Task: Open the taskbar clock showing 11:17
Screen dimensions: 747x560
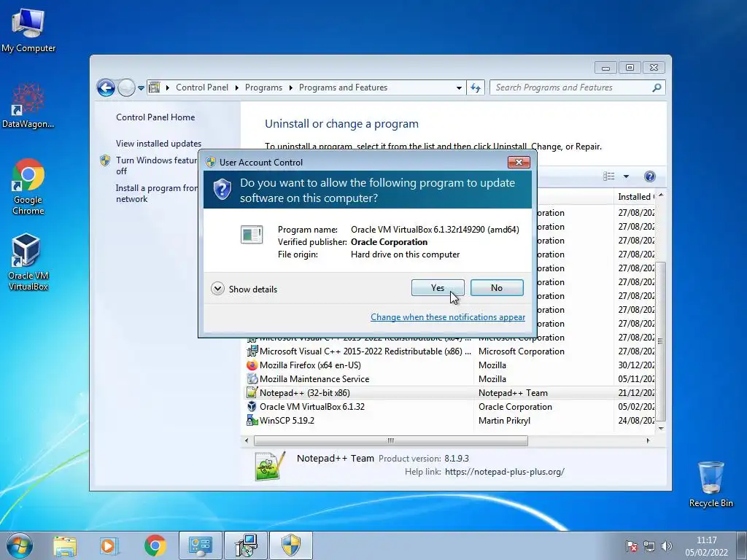Action: [x=706, y=546]
